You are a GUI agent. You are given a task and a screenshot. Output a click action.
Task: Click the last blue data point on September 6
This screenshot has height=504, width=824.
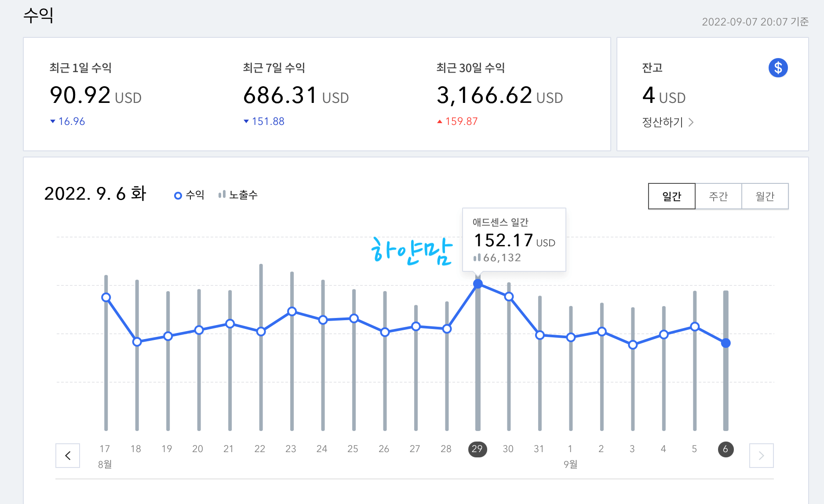tap(725, 343)
